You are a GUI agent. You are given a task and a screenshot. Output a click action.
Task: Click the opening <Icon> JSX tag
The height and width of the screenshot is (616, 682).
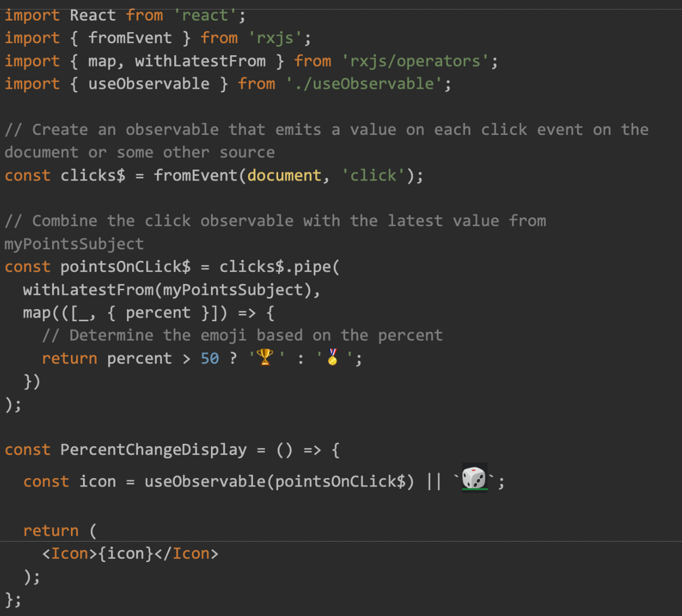[x=70, y=554]
